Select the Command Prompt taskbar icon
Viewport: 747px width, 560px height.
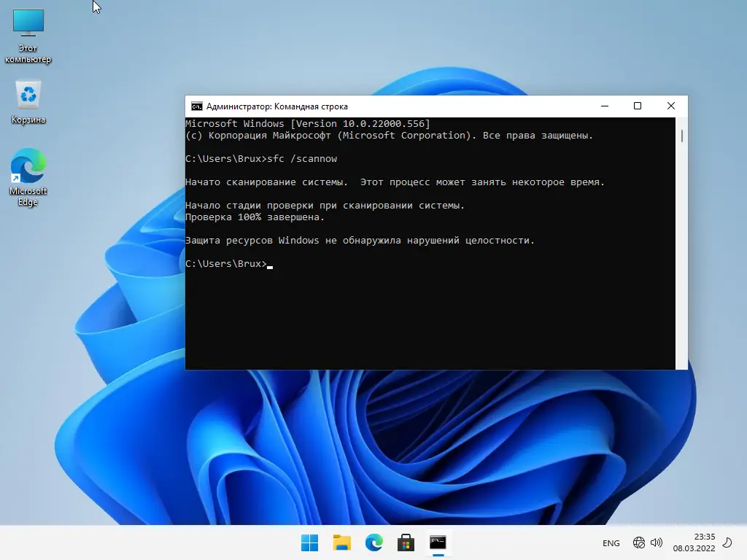(437, 542)
